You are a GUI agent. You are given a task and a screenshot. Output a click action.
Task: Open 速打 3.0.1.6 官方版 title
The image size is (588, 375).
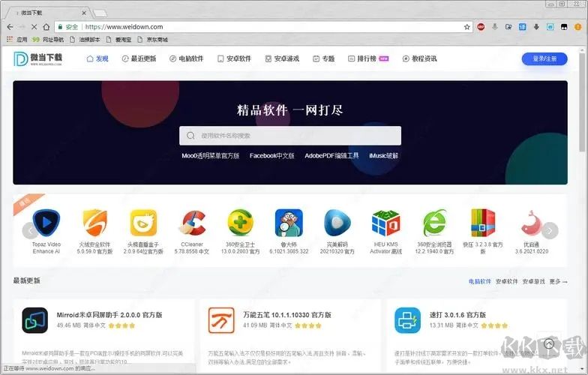pyautogui.click(x=457, y=315)
